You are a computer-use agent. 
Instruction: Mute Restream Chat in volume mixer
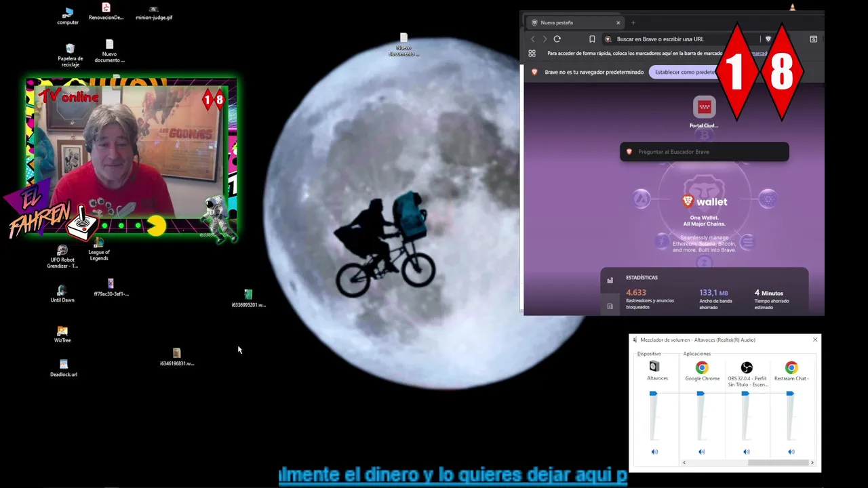pyautogui.click(x=791, y=451)
